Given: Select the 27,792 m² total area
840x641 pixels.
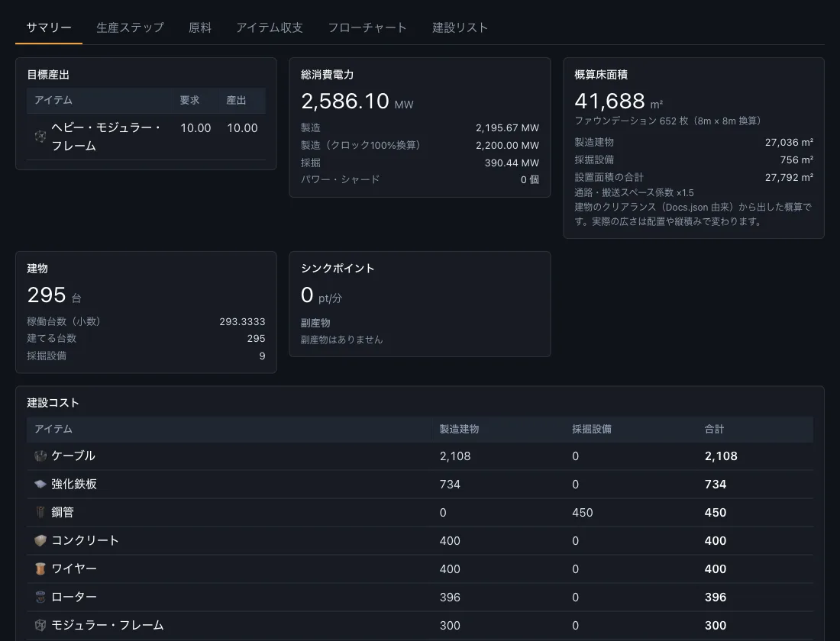Looking at the screenshot, I should (x=789, y=177).
